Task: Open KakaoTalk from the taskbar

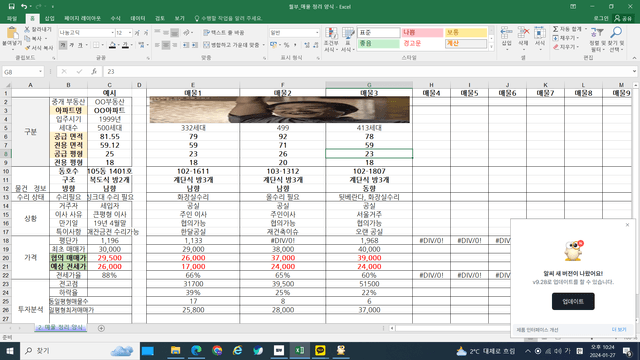Action: pos(320,351)
